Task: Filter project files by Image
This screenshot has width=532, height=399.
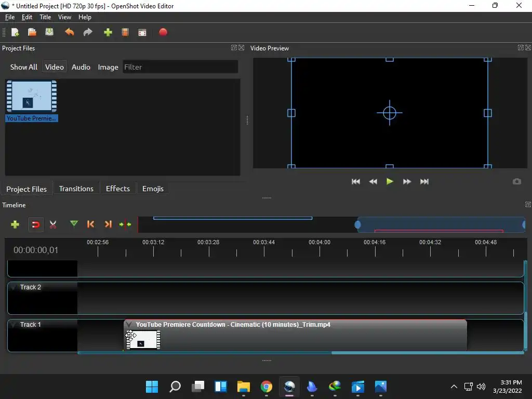Action: click(x=108, y=67)
